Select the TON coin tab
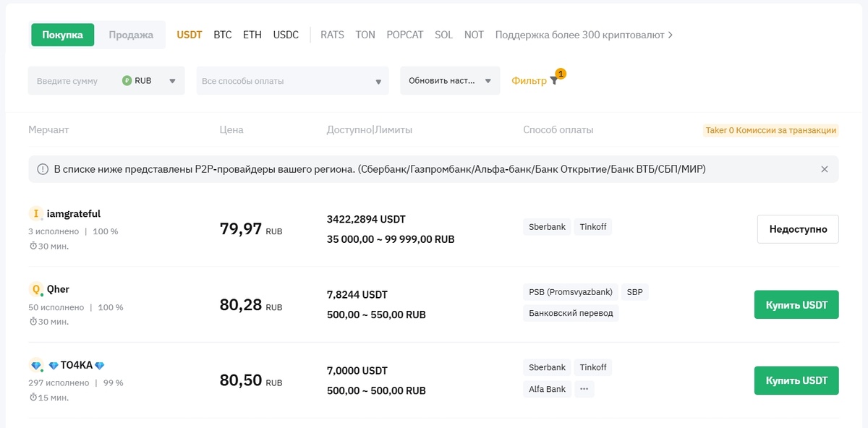This screenshot has height=428, width=868. coord(365,35)
